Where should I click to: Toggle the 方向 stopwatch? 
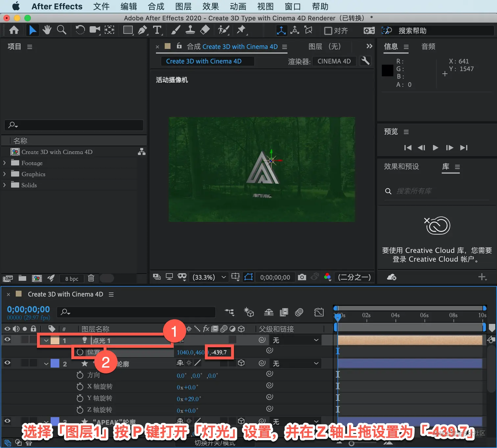(x=80, y=375)
